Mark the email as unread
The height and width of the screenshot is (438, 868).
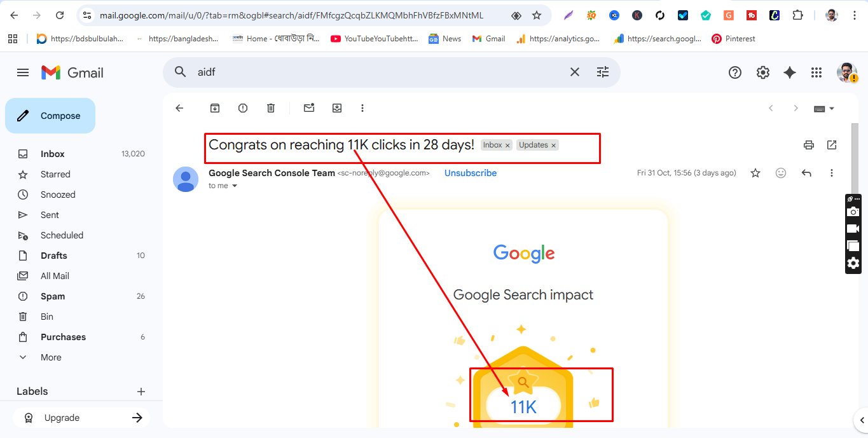pyautogui.click(x=309, y=108)
